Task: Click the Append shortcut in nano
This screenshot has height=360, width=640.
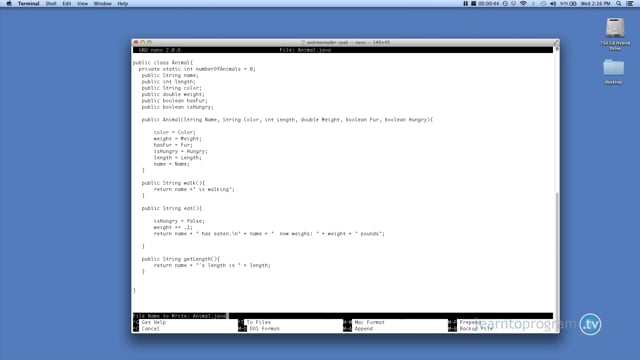Action: tap(363, 329)
